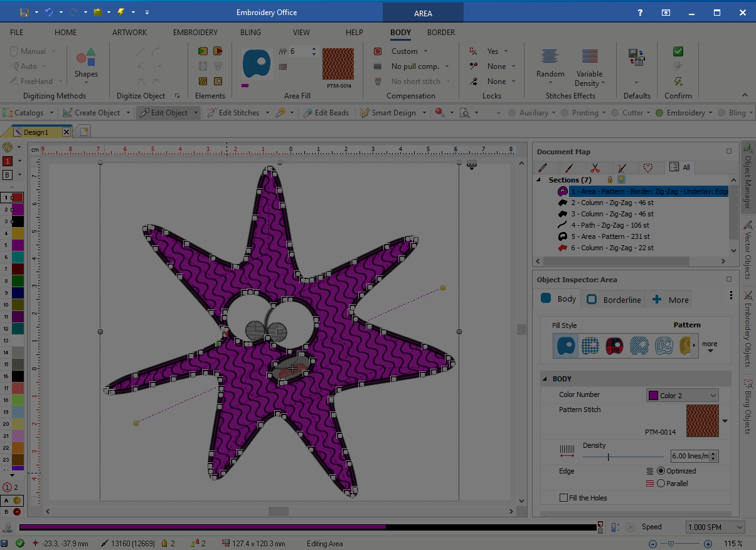
Task: Select the Variable Density effect icon
Action: [x=589, y=57]
